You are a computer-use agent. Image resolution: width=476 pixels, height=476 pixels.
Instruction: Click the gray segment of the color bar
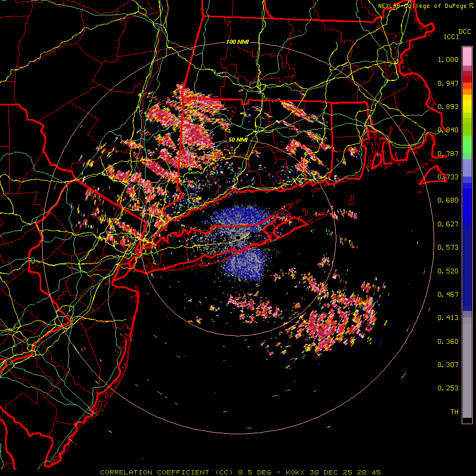coord(467,368)
